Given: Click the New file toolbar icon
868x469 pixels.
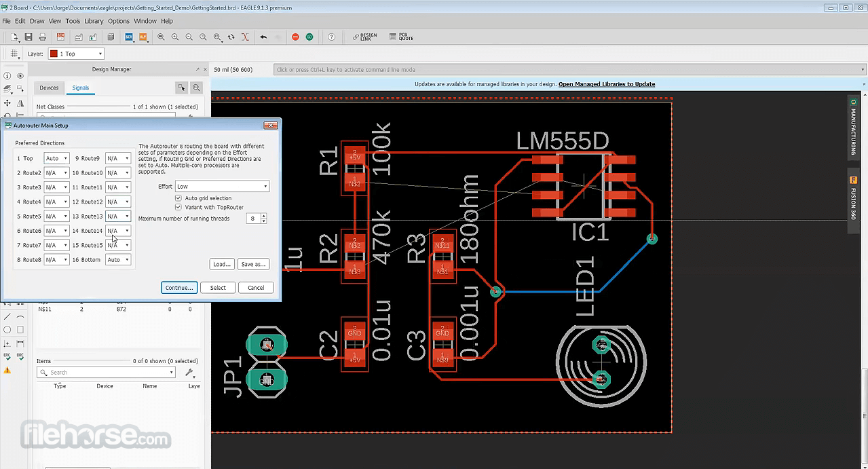Looking at the screenshot, I should 15,37.
